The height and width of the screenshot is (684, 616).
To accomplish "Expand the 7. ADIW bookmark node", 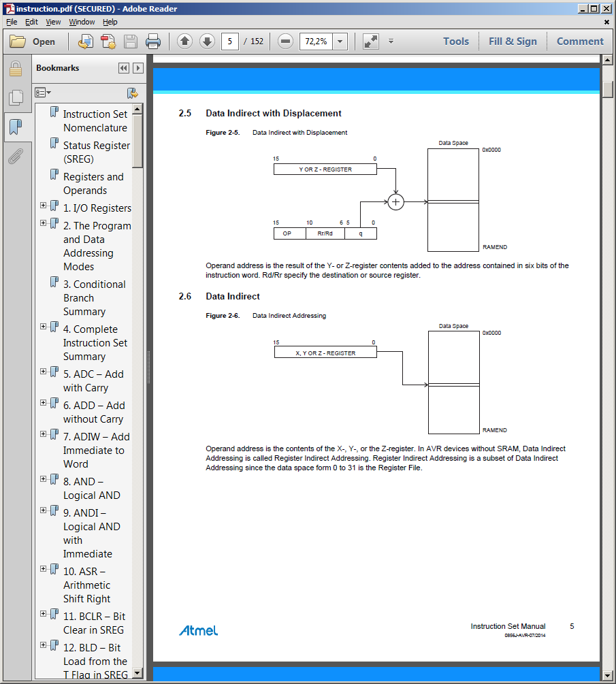I will click(x=43, y=434).
